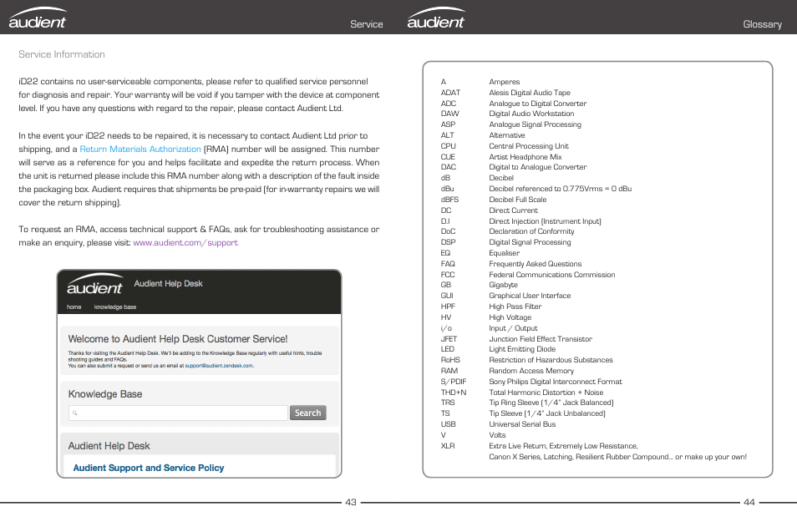797x532 pixels.
Task: Click the Volts definition
Action: point(498,435)
